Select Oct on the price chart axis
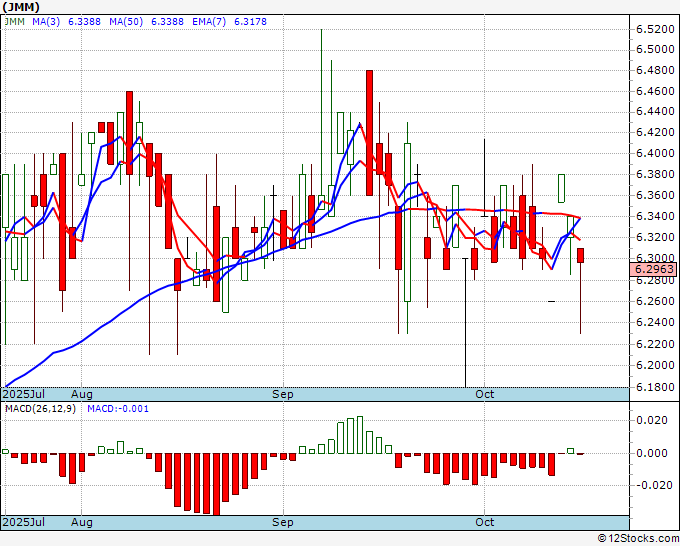The image size is (680, 546). [x=484, y=394]
